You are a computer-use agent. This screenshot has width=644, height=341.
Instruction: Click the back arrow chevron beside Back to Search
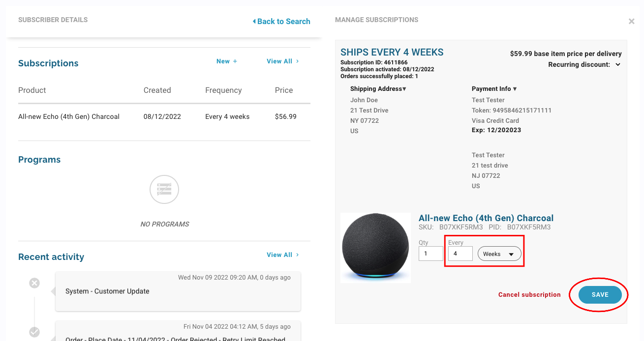pos(254,21)
